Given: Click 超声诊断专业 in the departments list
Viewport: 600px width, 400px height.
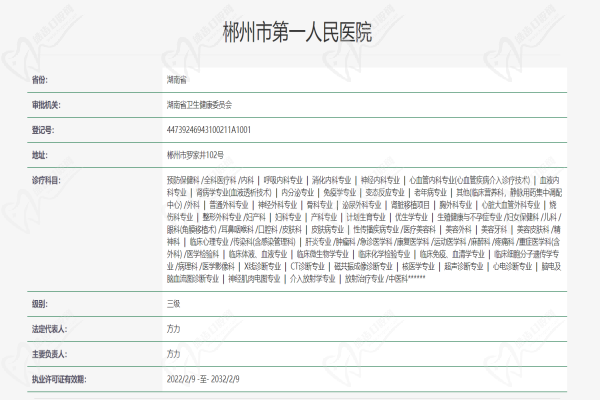Looking at the screenshot, I should 464,266.
